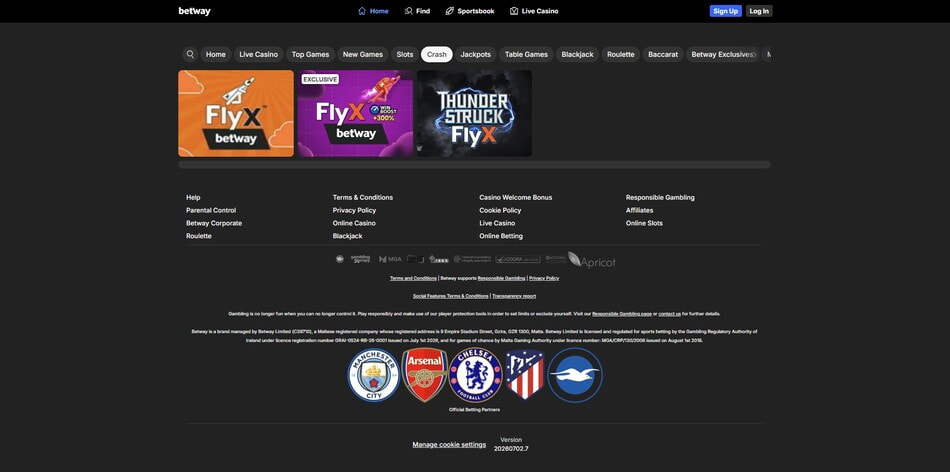Open the footer Live Casino link
Screen dimensions: 950x472
pyautogui.click(x=497, y=223)
